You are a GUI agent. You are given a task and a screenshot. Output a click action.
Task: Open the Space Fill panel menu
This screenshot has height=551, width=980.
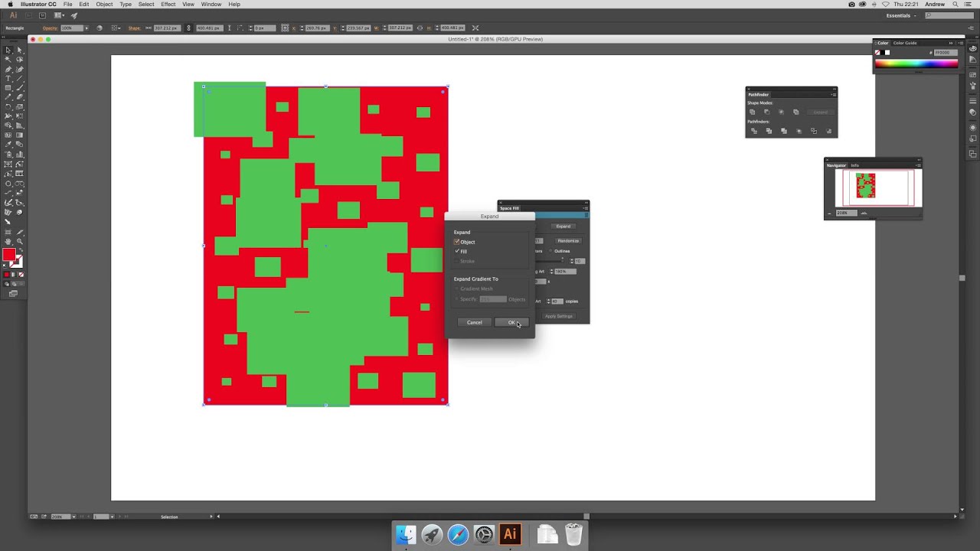[585, 208]
